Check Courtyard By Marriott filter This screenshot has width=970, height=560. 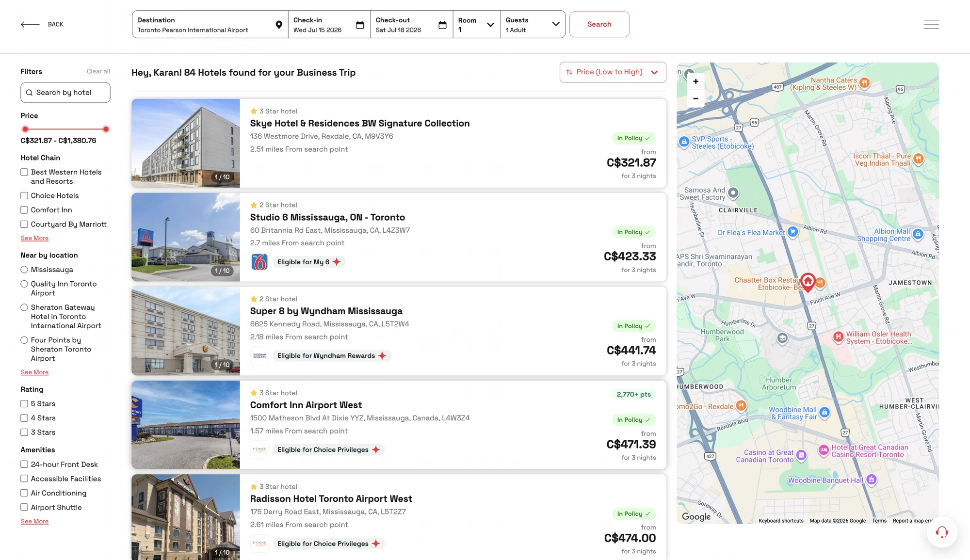(24, 224)
